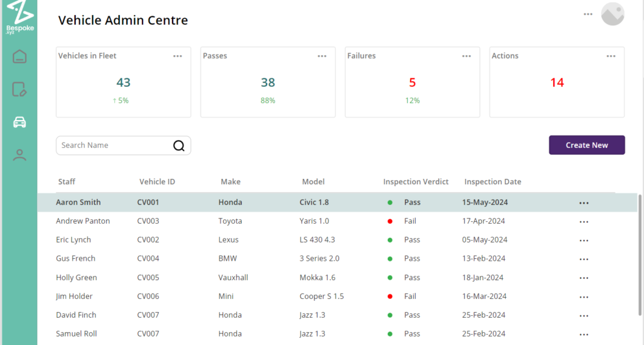Click the Vauxhall make cell
This screenshot has width=644, height=345.
(x=233, y=278)
